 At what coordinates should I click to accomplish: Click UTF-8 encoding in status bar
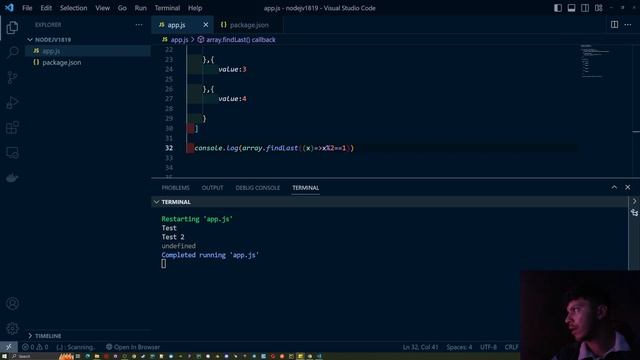488,347
